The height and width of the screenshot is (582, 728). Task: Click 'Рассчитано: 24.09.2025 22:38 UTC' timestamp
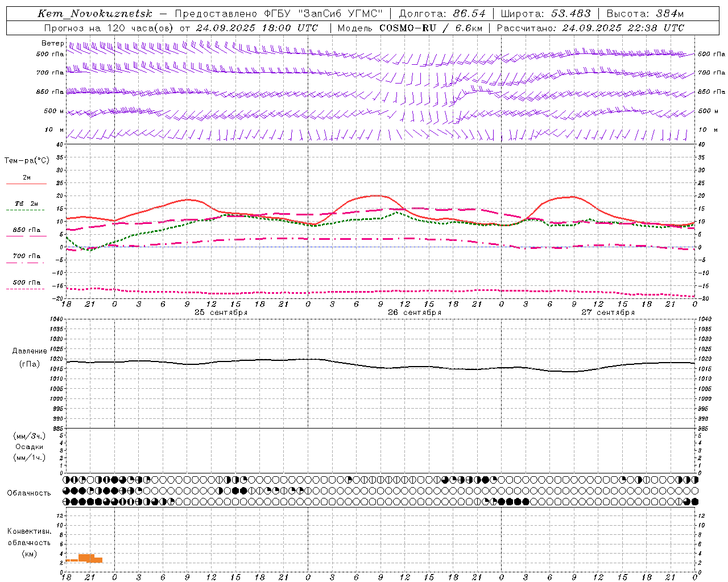(590, 28)
